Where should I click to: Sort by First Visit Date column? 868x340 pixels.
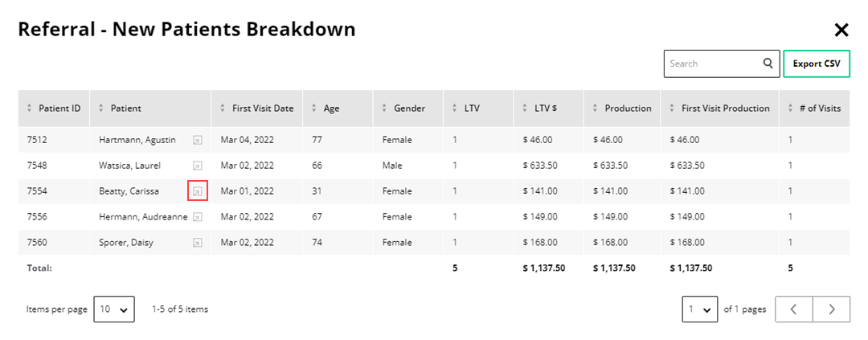(256, 109)
